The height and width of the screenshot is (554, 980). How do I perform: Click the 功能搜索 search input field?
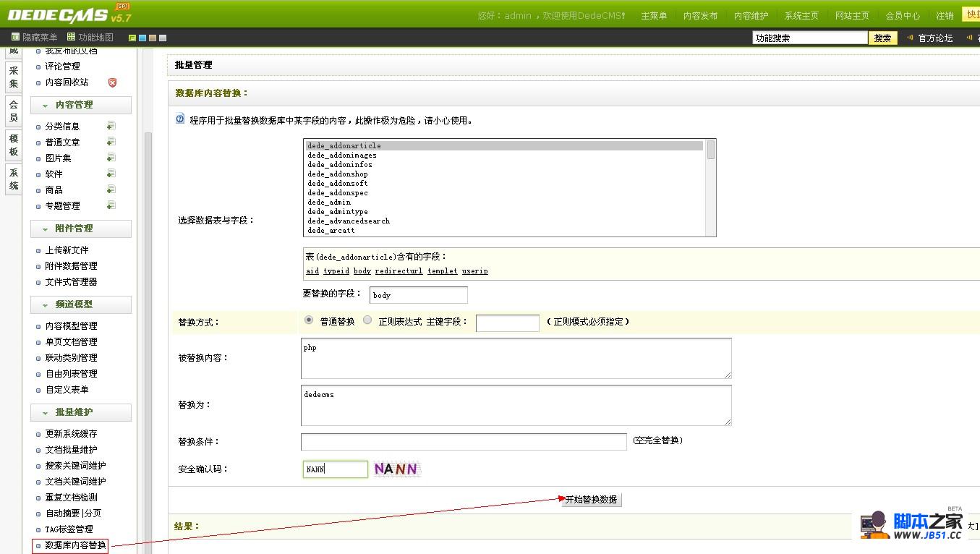(x=809, y=38)
